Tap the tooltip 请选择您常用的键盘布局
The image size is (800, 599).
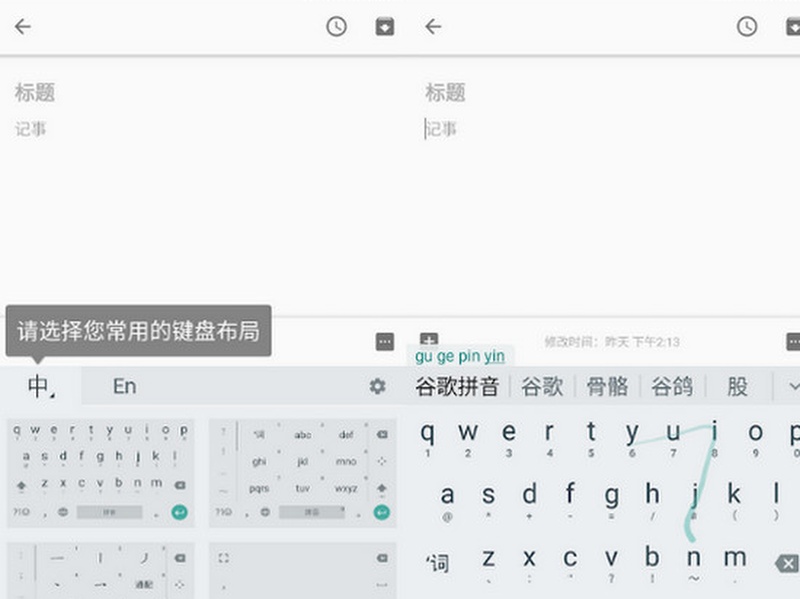(x=138, y=331)
